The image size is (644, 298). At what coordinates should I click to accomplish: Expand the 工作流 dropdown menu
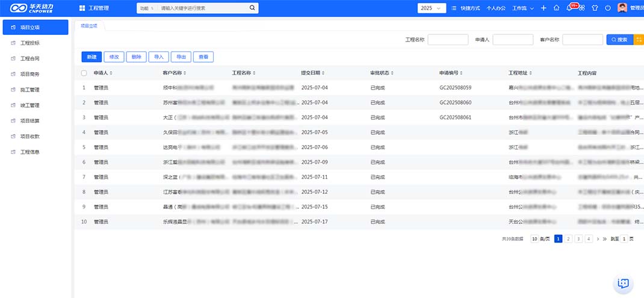pos(523,8)
